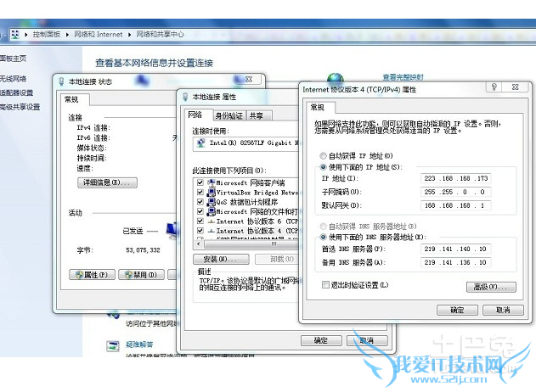This screenshot has width=536, height=392.
Task: Toggle QoS 数据包计划程序 checkbox
Action: tap(200, 202)
